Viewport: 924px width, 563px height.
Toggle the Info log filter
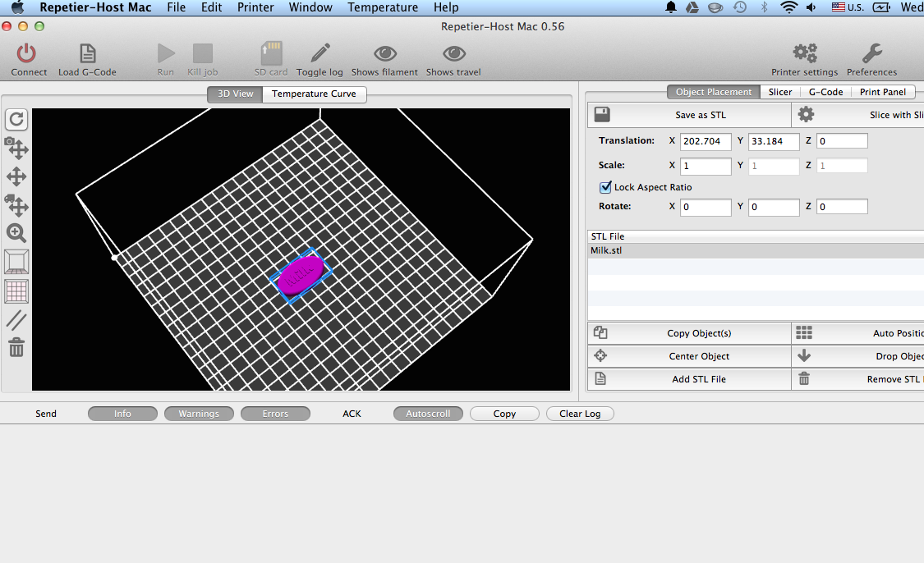(122, 414)
